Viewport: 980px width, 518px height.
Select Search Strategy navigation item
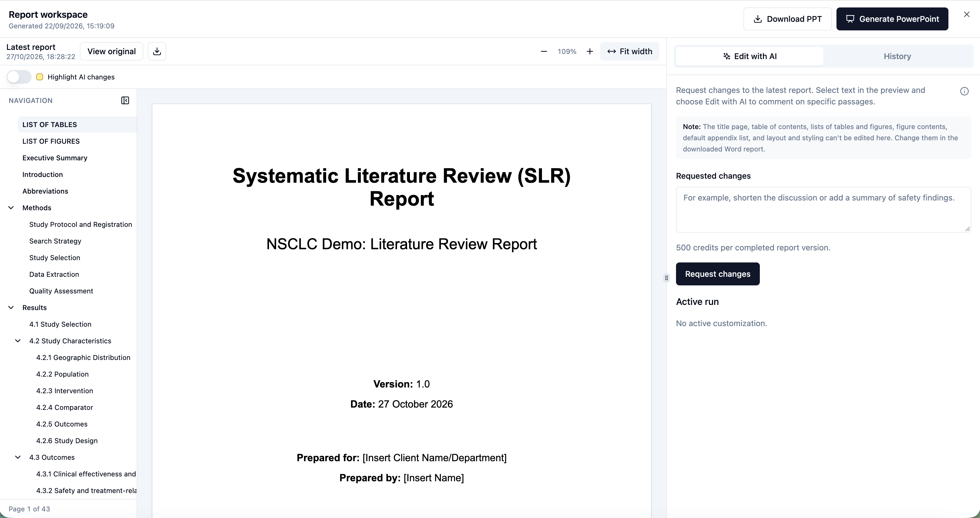[x=81, y=241]
